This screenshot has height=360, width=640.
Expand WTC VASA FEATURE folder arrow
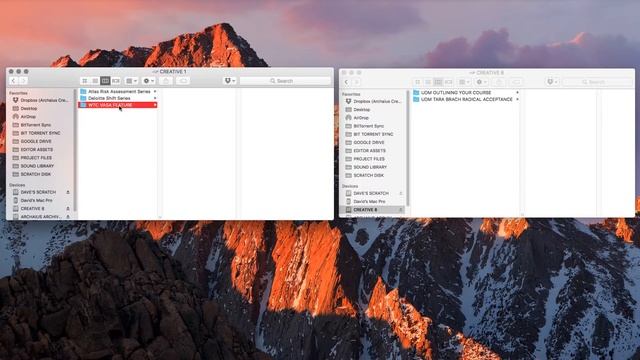point(155,105)
